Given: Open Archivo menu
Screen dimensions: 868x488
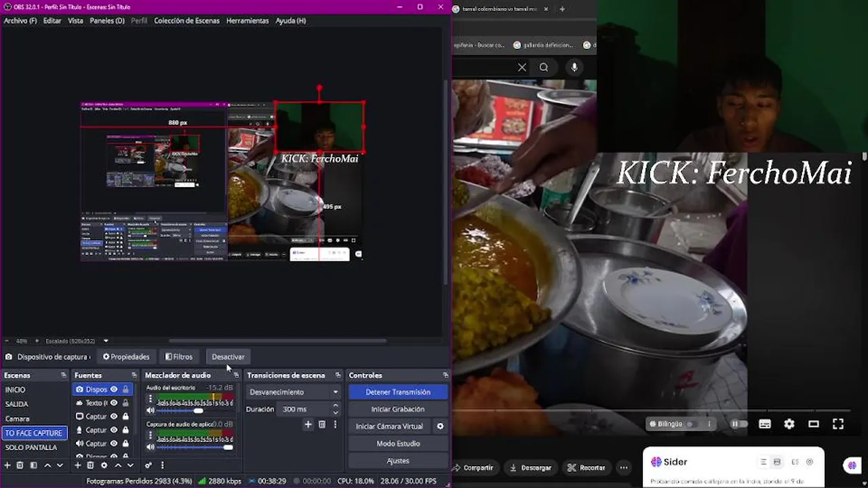Looking at the screenshot, I should tap(20, 20).
